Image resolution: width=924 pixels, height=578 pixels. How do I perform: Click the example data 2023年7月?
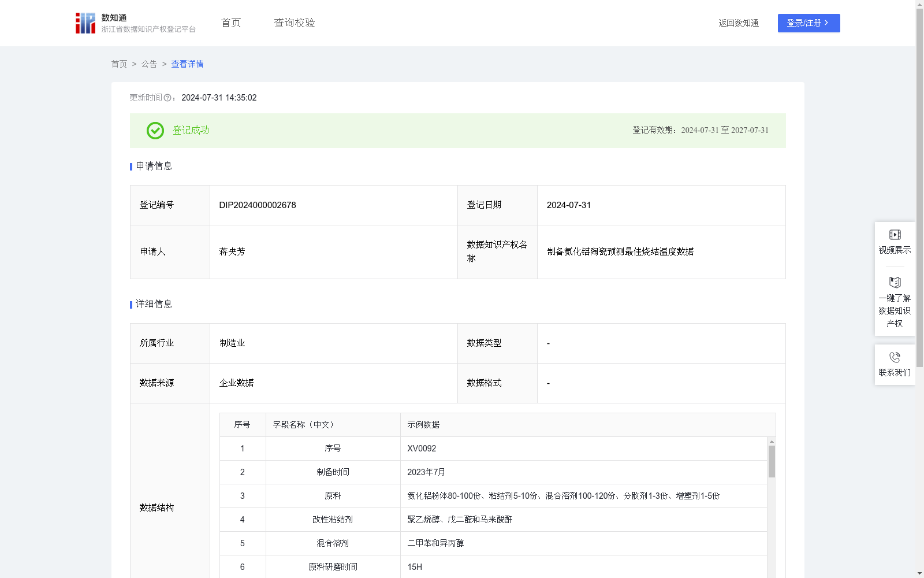point(426,472)
